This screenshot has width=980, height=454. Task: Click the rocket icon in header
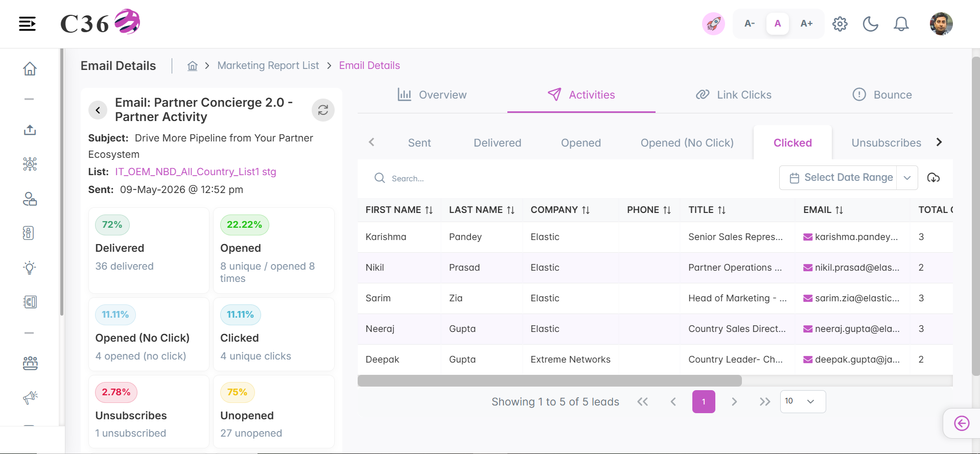(713, 23)
